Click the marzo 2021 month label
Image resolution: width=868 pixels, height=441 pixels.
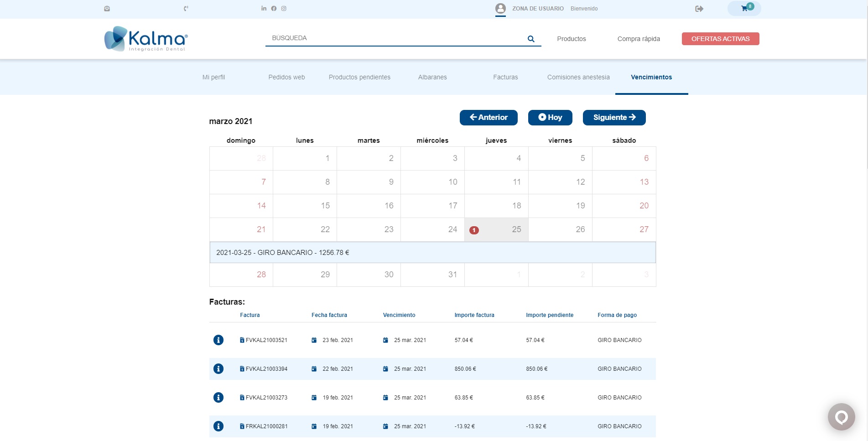click(231, 121)
